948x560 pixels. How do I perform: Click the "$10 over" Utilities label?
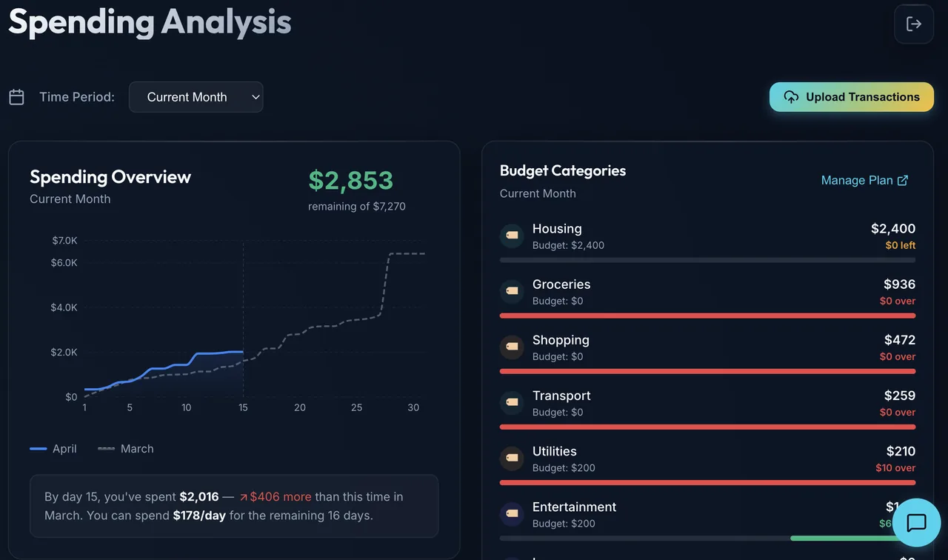[x=895, y=468]
